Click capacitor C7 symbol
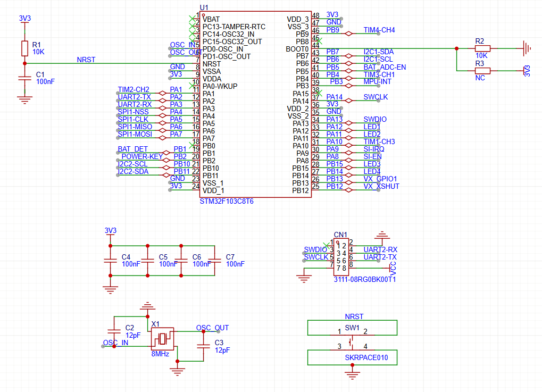Screen dimensions: 542x392 tap(214, 260)
